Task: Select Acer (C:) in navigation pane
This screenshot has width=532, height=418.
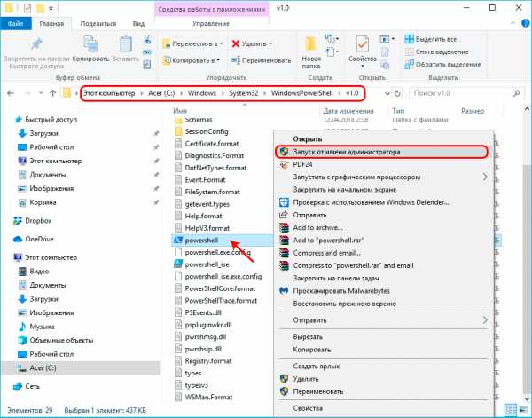Action: point(43,367)
